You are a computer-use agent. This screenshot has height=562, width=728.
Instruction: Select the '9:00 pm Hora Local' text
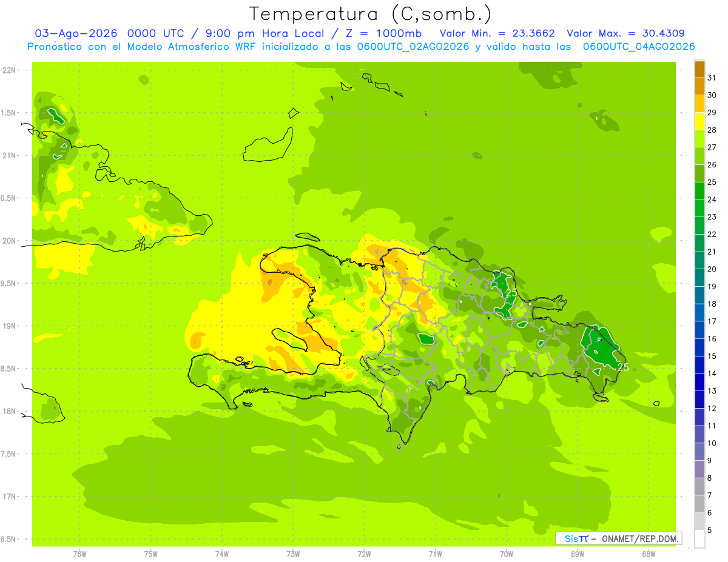tap(268, 33)
